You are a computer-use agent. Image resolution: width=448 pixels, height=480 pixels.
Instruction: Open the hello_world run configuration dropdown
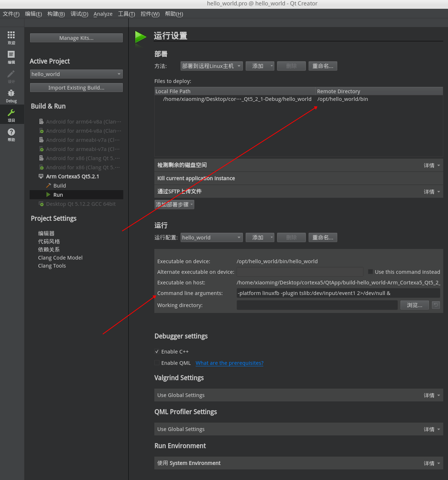click(211, 237)
